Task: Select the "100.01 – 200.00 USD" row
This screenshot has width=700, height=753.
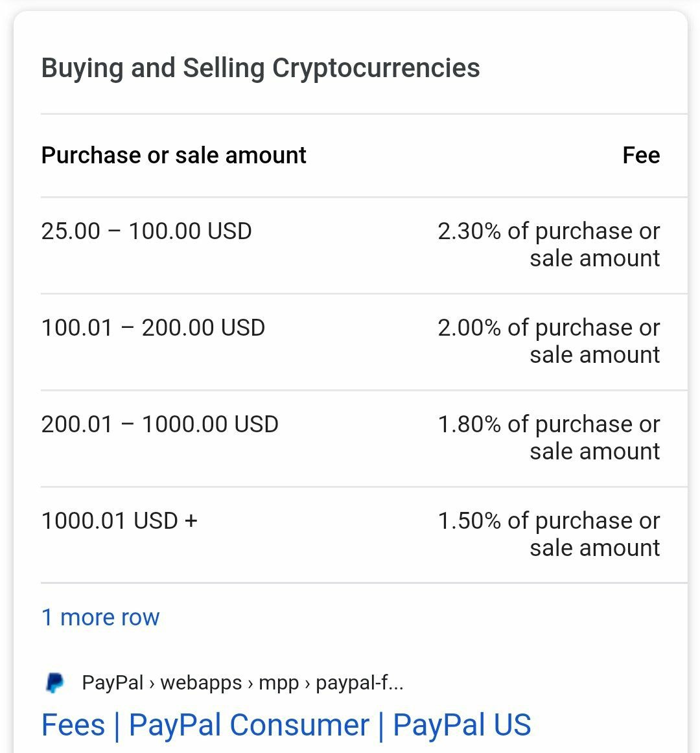Action: [364, 342]
